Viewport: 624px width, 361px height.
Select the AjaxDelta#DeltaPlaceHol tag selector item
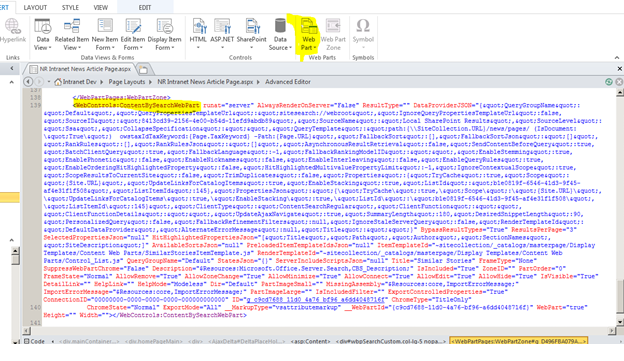click(x=247, y=341)
